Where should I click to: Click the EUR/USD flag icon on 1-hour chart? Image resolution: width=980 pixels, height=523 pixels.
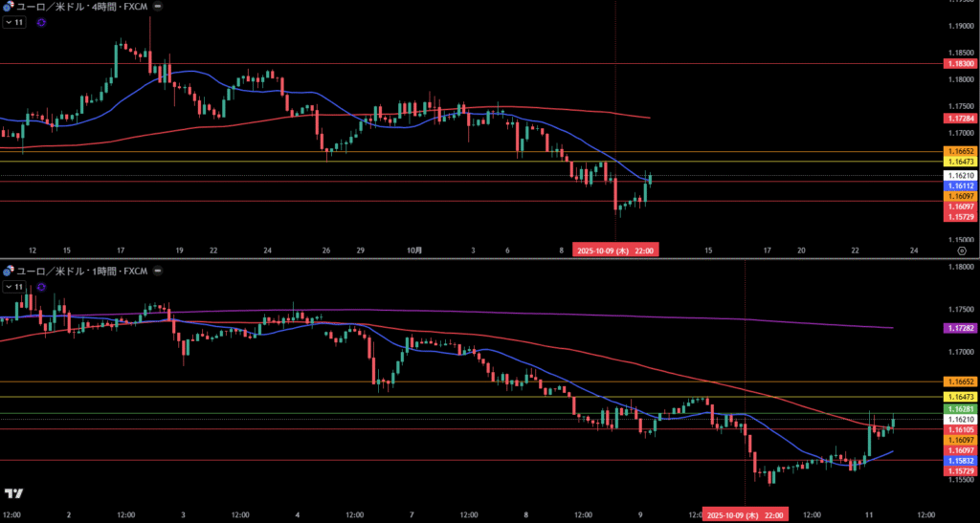click(9, 271)
